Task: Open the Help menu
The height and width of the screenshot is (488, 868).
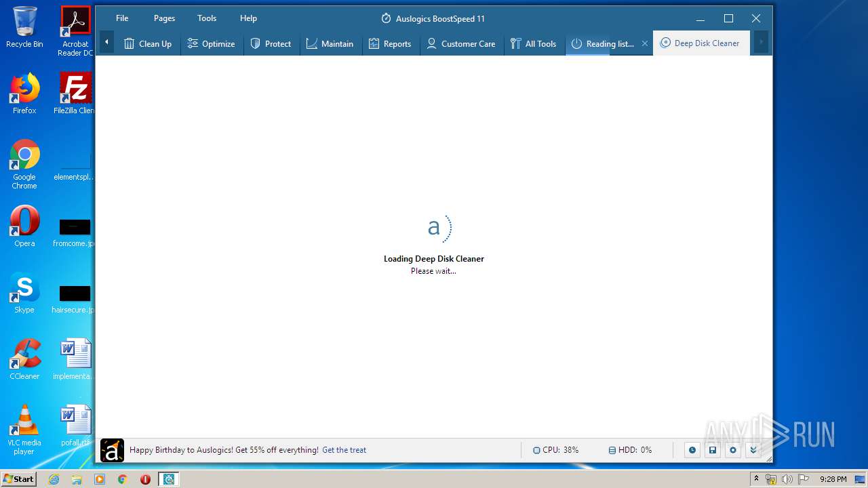Action: click(x=248, y=18)
